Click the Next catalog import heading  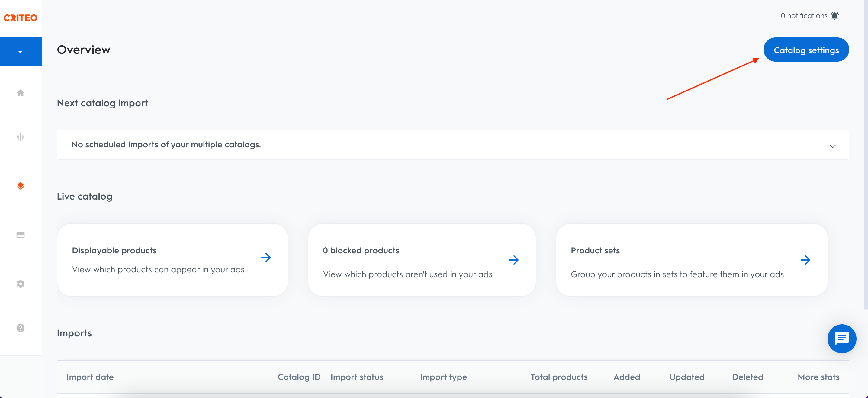pyautogui.click(x=102, y=103)
